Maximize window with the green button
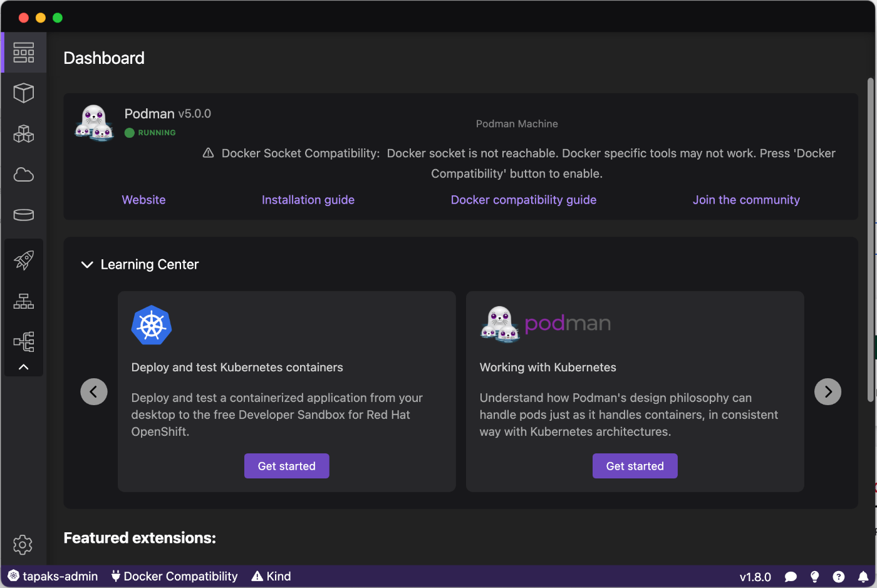This screenshot has height=588, width=877. tap(58, 18)
